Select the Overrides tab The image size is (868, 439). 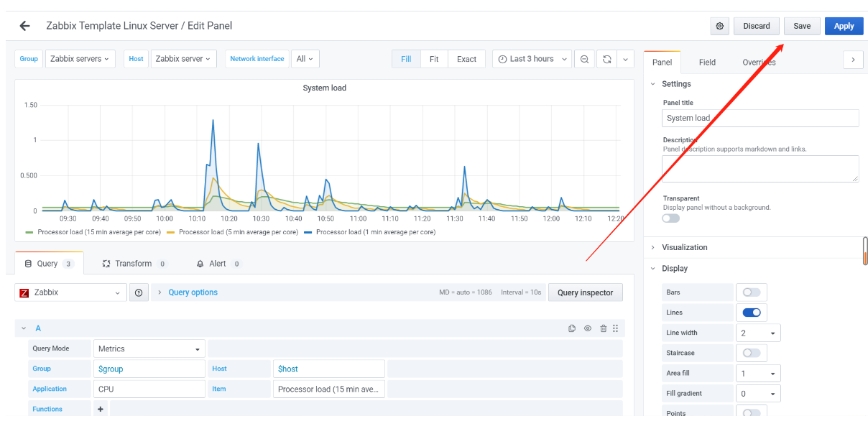coord(759,63)
